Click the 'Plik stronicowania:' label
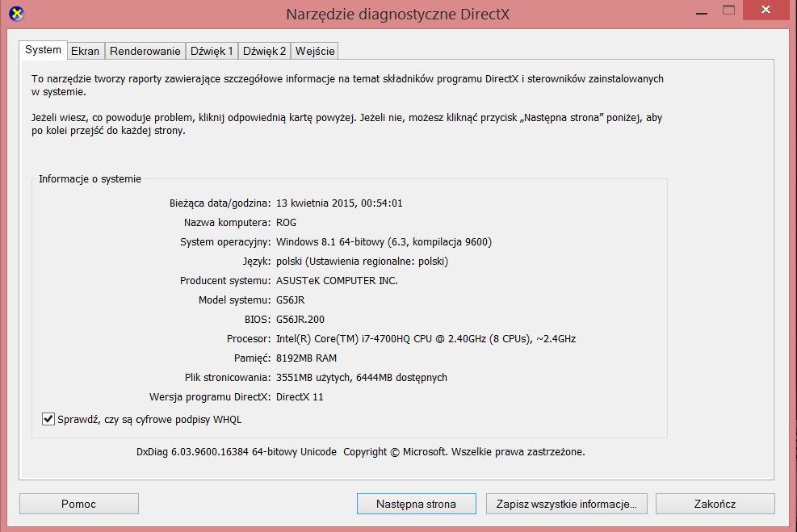The image size is (797, 532). 228,378
